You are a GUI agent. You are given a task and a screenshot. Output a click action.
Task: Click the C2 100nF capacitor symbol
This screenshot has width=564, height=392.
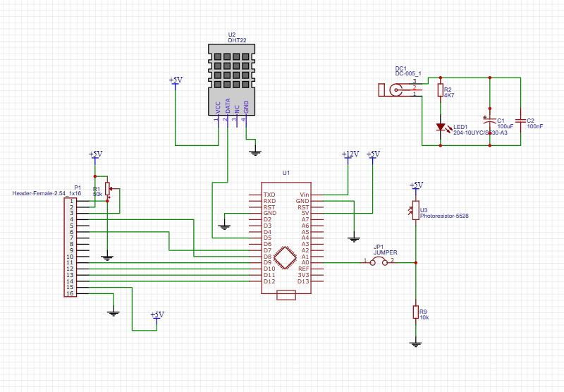point(520,121)
